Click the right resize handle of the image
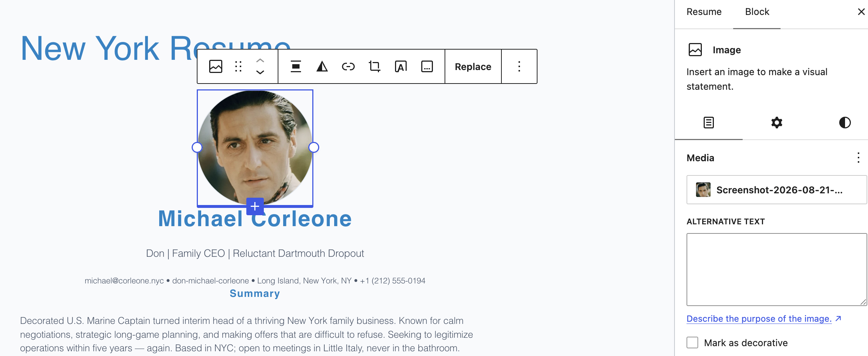Screen dimensions: 868x356 coord(313,147)
